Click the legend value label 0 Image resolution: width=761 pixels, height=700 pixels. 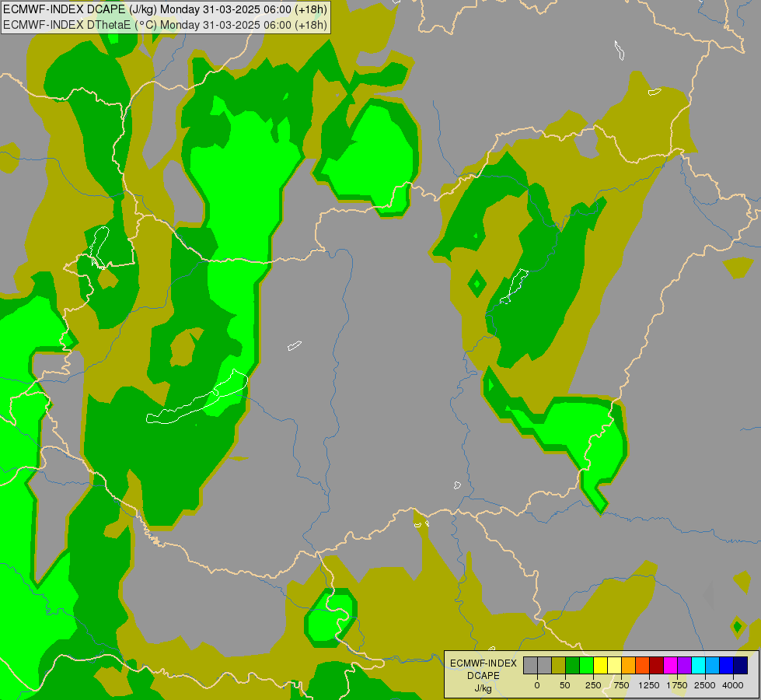click(x=537, y=685)
